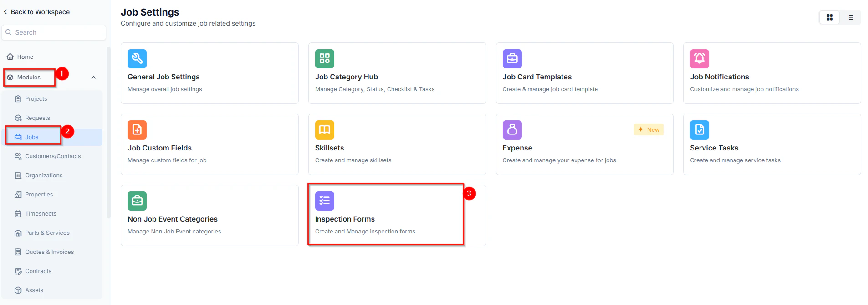Open Quotes & Invoices label

(50, 252)
